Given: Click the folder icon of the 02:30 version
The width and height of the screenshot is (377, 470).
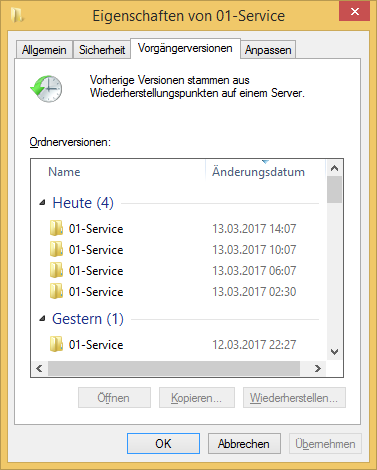Looking at the screenshot, I should pos(56,291).
